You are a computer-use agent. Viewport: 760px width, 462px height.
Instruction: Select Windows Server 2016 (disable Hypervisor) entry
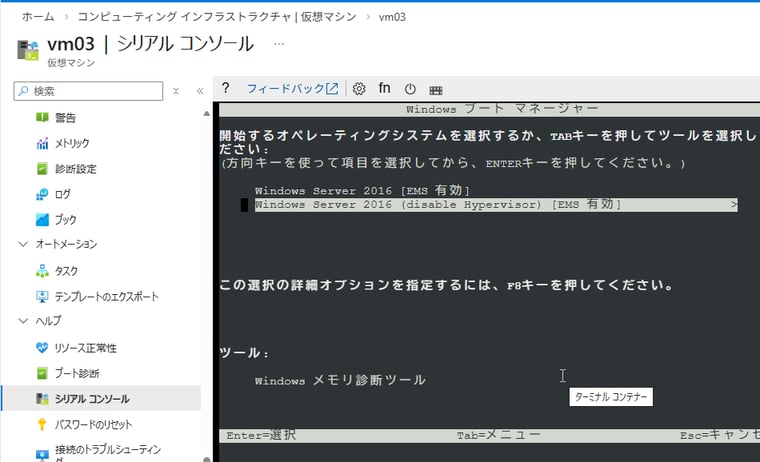496,205
